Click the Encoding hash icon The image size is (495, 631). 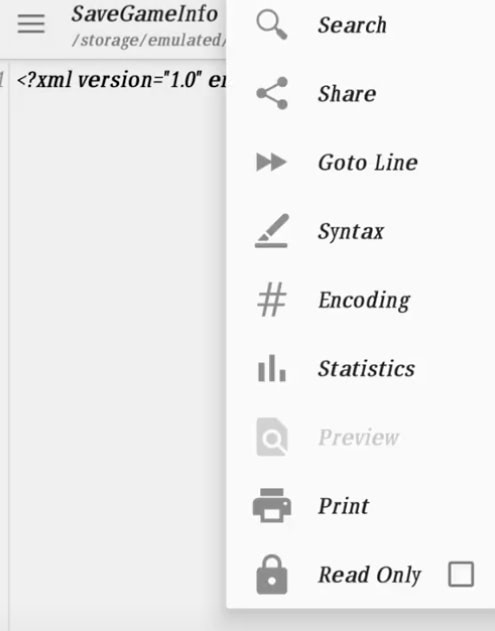click(272, 299)
